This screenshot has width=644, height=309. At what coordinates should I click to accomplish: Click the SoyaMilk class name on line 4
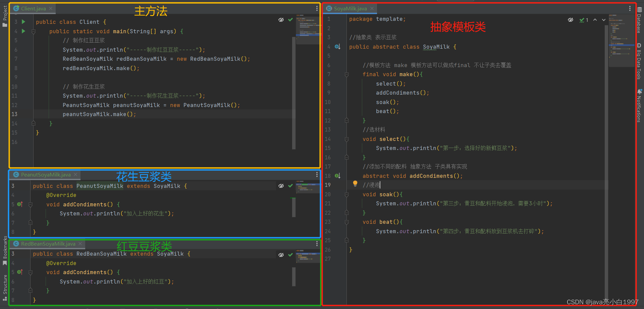(x=436, y=47)
